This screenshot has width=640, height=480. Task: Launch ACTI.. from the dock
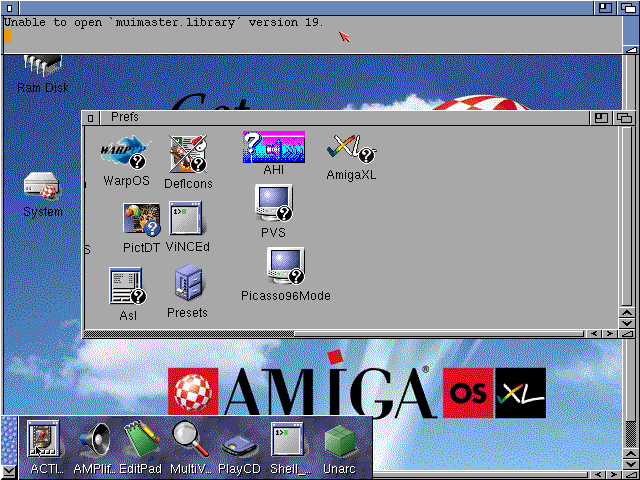43,439
